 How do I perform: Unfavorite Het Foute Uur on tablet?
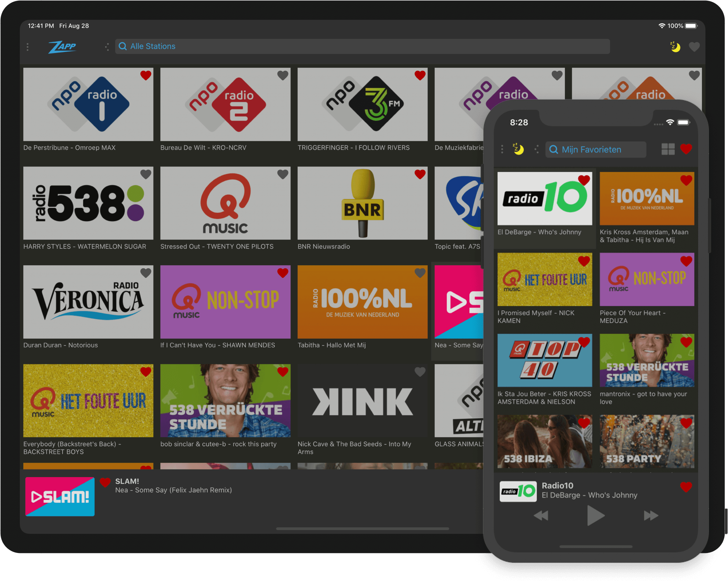146,371
